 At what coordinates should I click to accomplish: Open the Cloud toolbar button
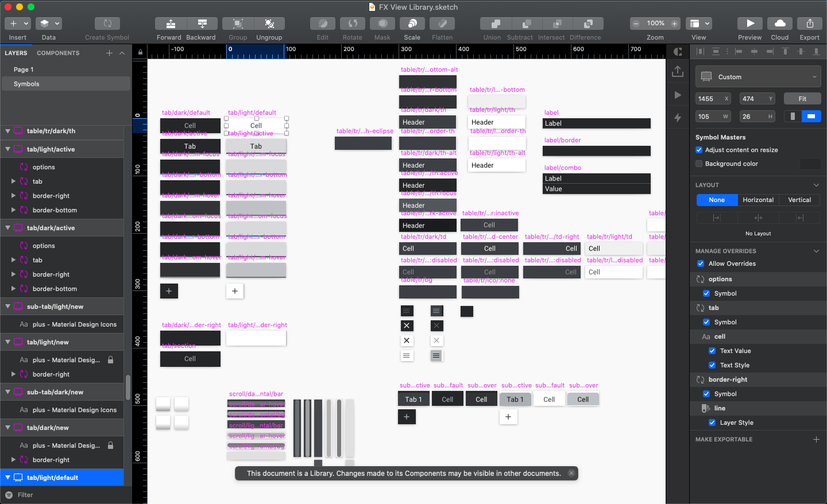(780, 24)
